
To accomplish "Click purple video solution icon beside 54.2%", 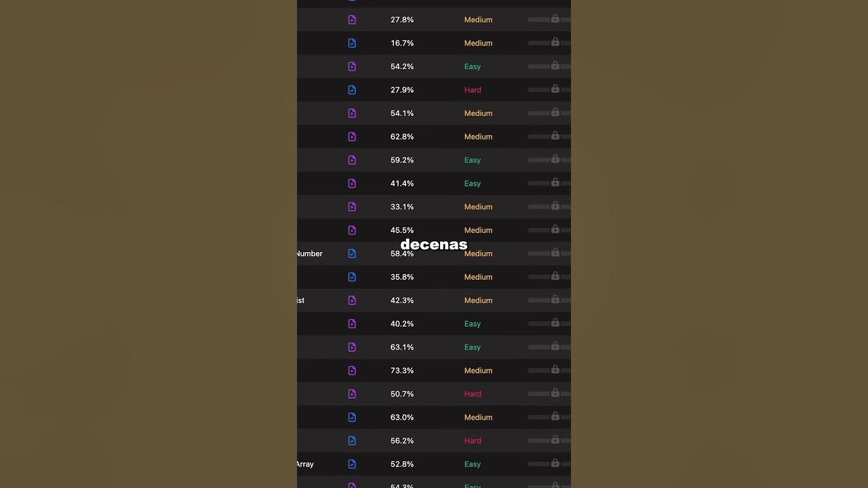I will (x=352, y=66).
